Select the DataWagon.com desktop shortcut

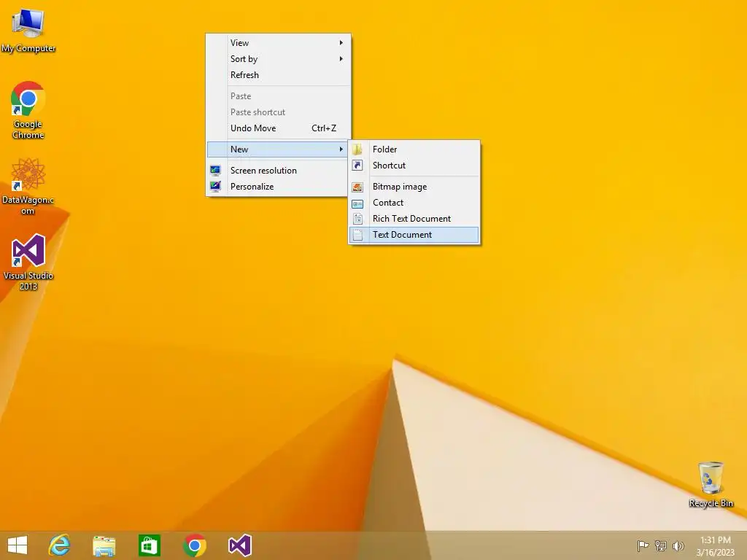pos(28,187)
